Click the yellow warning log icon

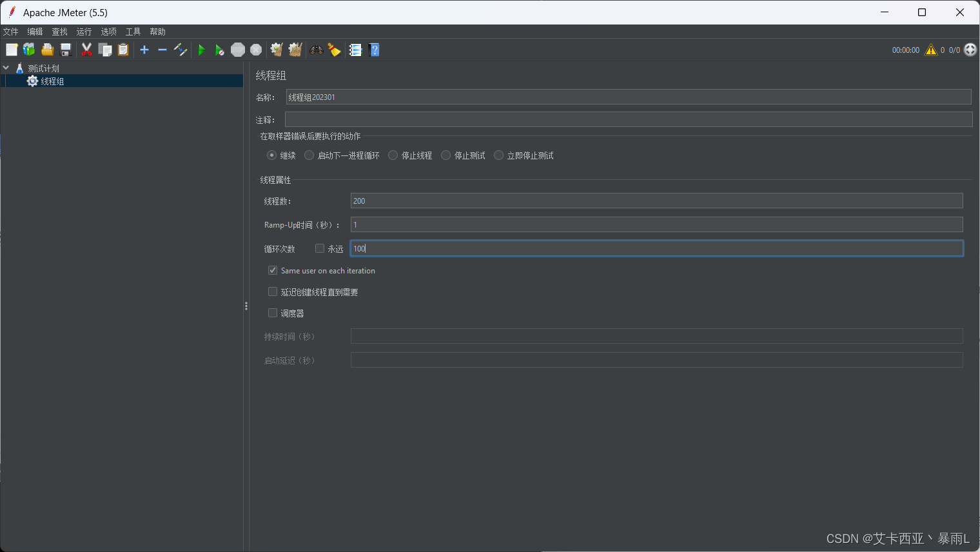tap(931, 50)
